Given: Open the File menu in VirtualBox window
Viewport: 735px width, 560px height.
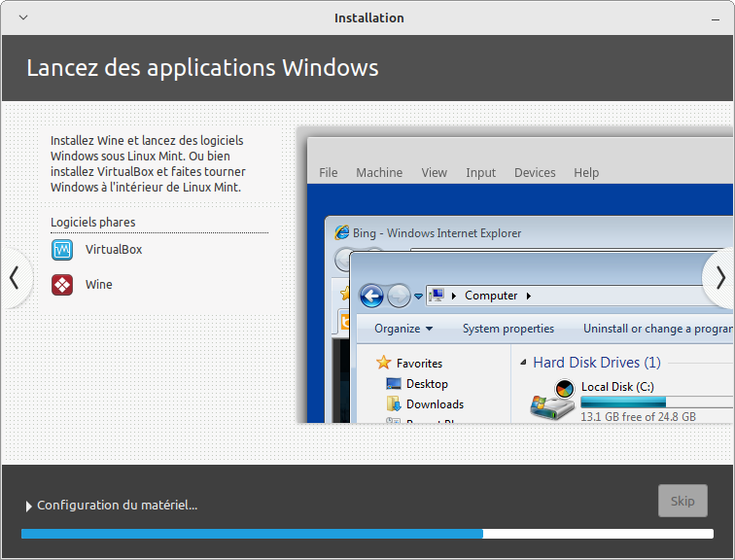Looking at the screenshot, I should [329, 172].
